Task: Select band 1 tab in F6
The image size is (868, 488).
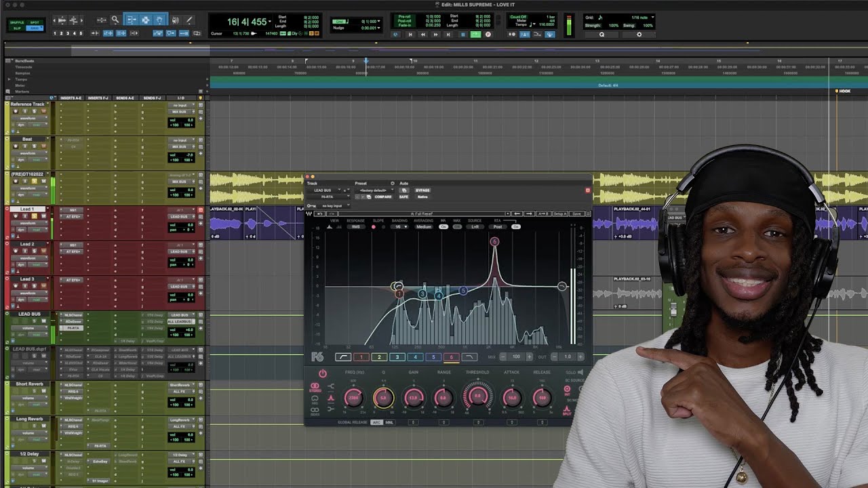Action: [x=361, y=357]
